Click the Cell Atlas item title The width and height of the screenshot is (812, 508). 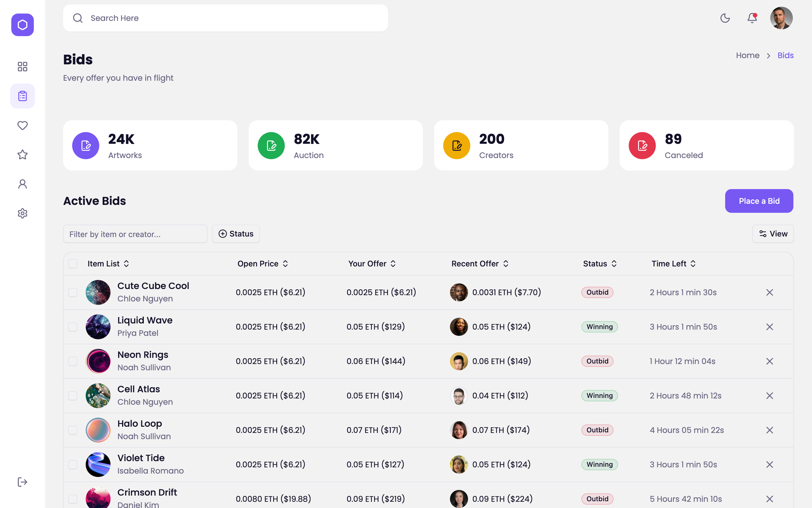coord(139,389)
